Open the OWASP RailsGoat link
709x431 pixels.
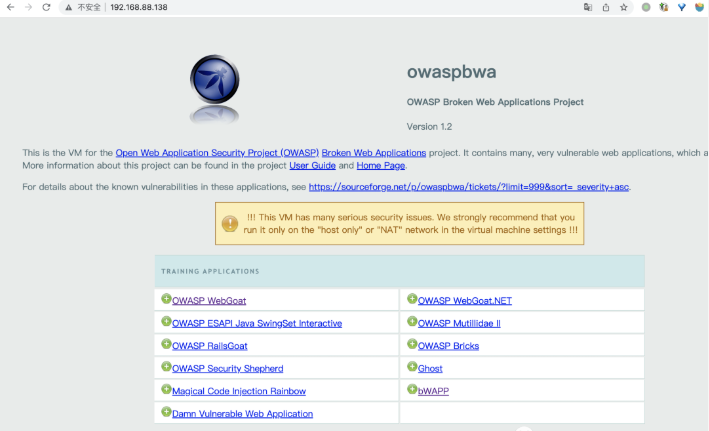[210, 346]
